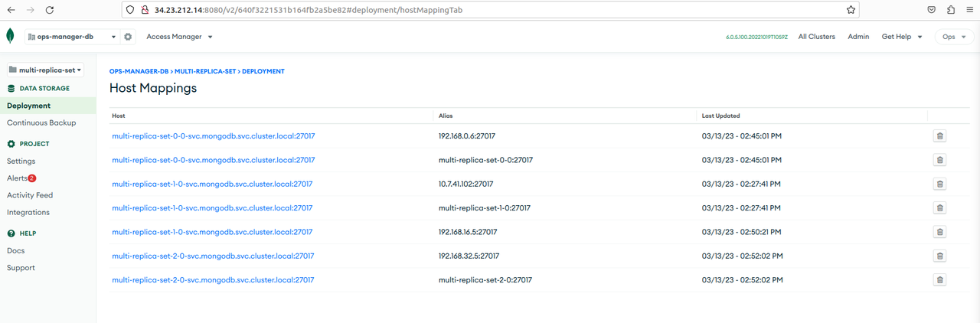Open host link for alias multi-replica-set-2-0:27017
The height and width of the screenshot is (323, 980).
pyautogui.click(x=213, y=280)
